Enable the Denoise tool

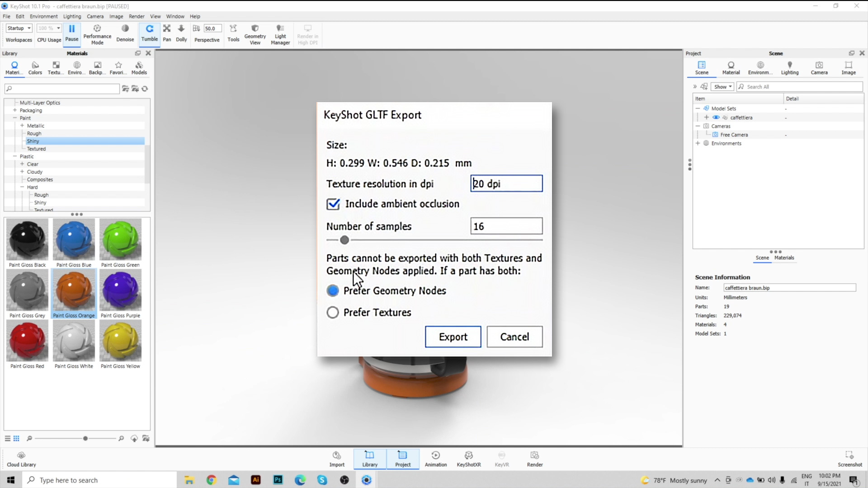coord(125,34)
